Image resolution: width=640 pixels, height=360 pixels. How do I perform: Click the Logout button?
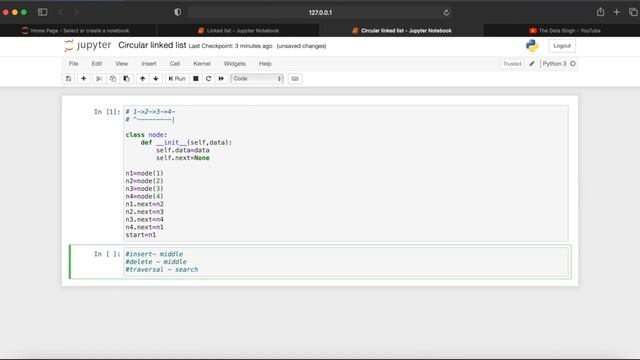click(562, 46)
